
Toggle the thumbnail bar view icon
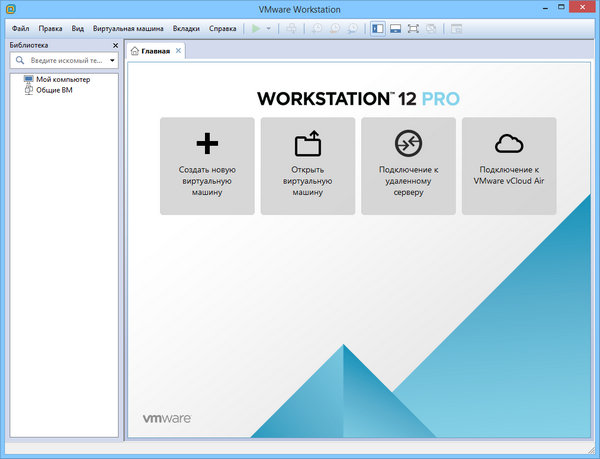coord(395,29)
